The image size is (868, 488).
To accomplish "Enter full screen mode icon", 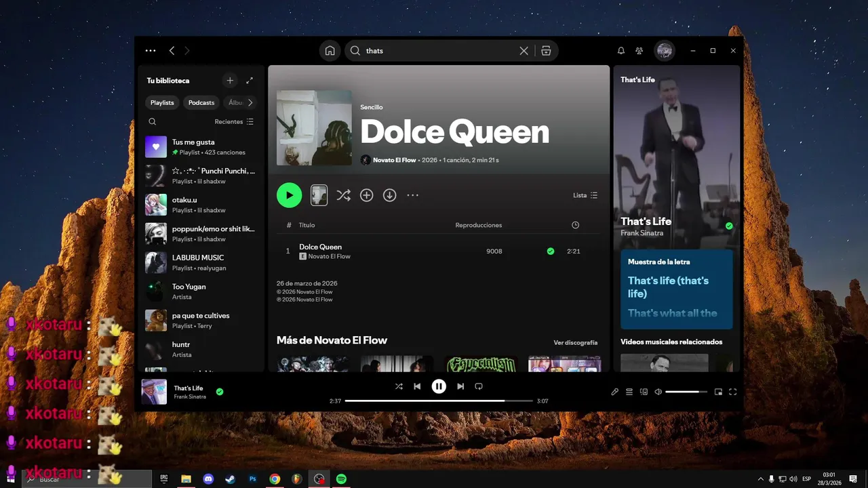I will pyautogui.click(x=732, y=392).
